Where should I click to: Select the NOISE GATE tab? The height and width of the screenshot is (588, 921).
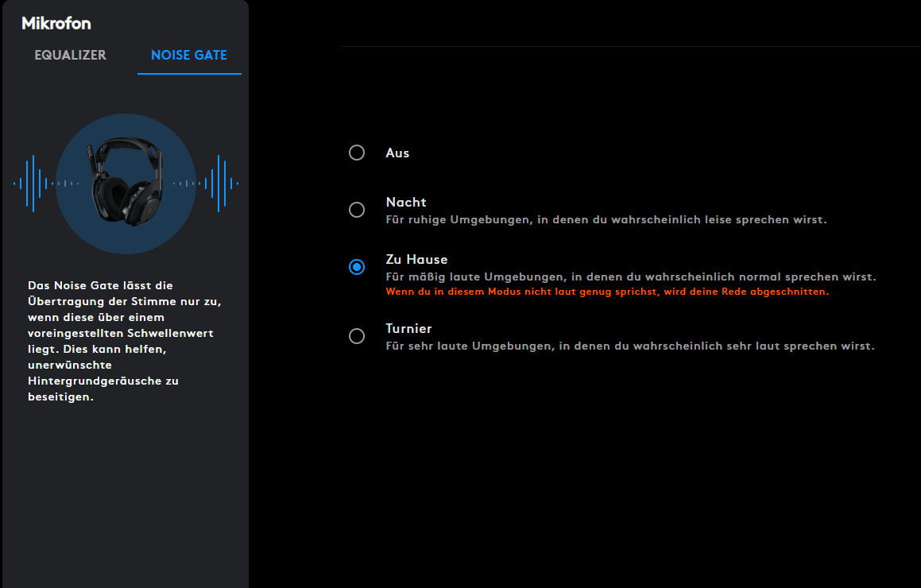pyautogui.click(x=189, y=56)
